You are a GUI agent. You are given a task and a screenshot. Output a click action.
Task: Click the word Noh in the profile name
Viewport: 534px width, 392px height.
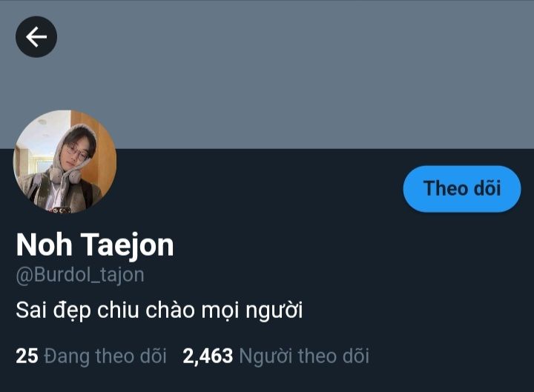click(44, 245)
